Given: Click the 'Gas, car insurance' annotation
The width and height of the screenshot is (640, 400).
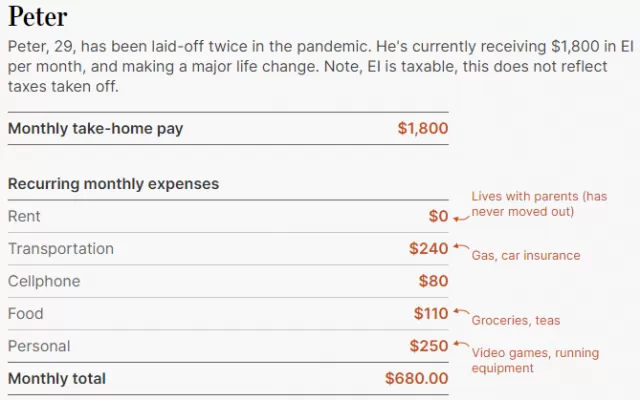Looking at the screenshot, I should (526, 256).
